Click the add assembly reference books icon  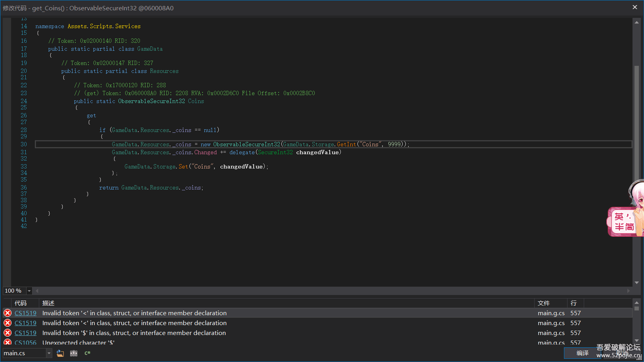point(74,353)
